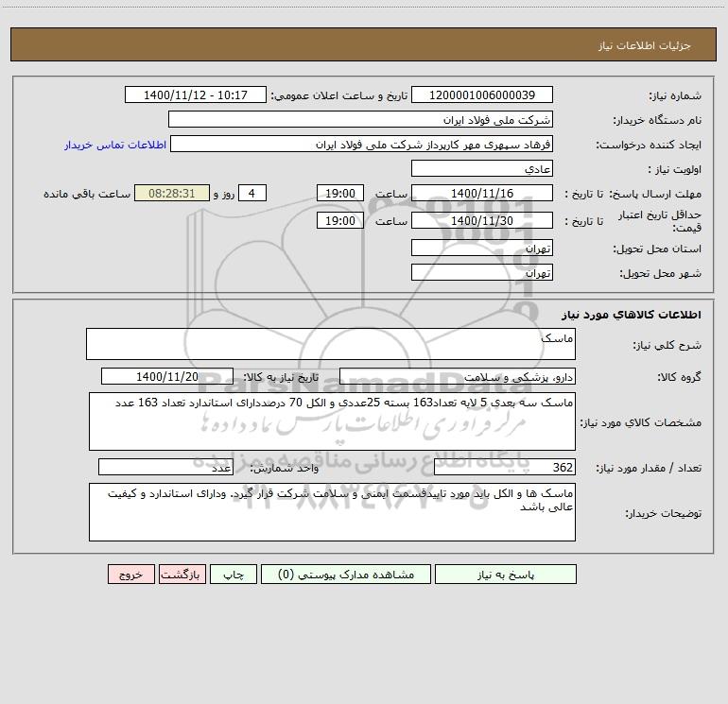Screen dimensions: 728x704
Task: Click the 'بازگشت' back button
Action: point(182,574)
